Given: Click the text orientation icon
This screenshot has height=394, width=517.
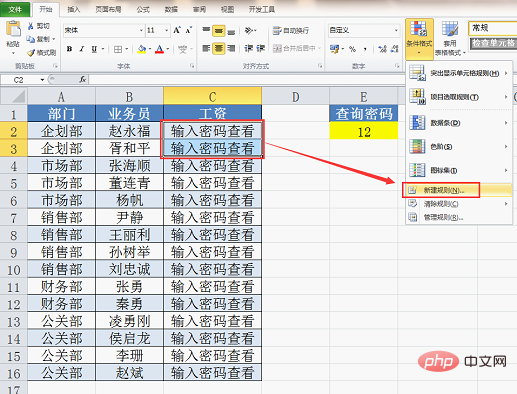Looking at the screenshot, I should tap(249, 30).
